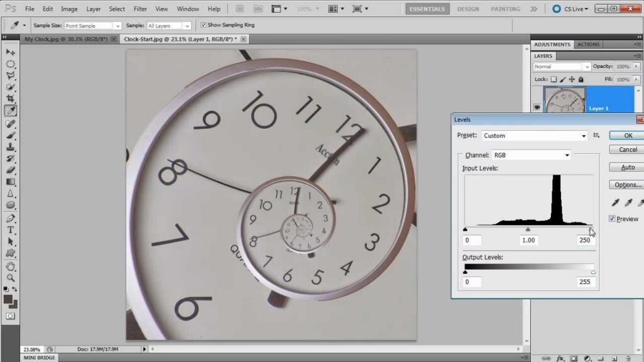Screen dimensions: 644x362
Task: Open the Sample Size dropdown
Action: click(93, 26)
